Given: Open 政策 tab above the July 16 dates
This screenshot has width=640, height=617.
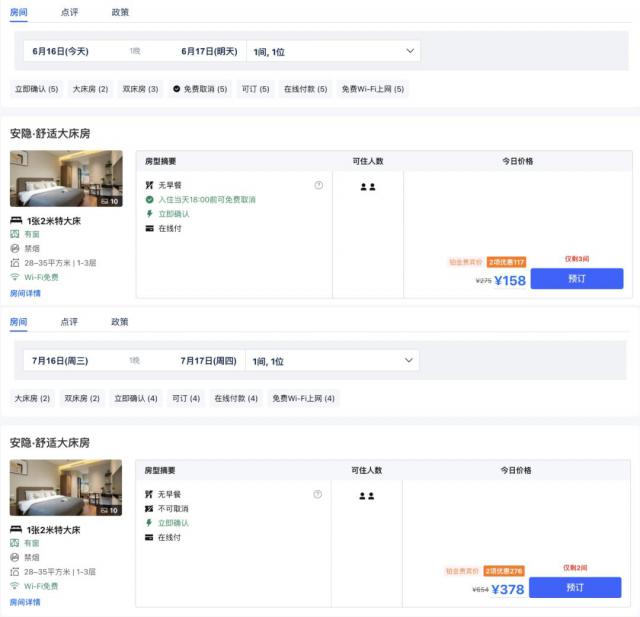Looking at the screenshot, I should (120, 322).
